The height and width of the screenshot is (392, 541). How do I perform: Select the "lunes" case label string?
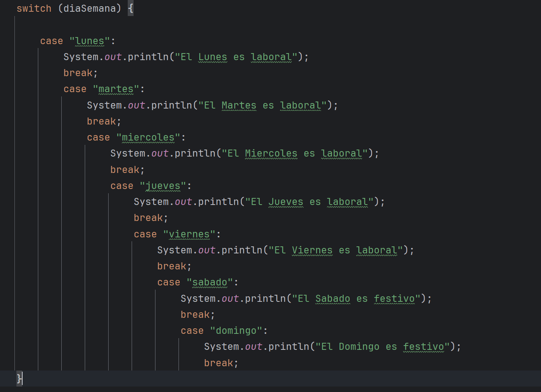[x=89, y=41]
